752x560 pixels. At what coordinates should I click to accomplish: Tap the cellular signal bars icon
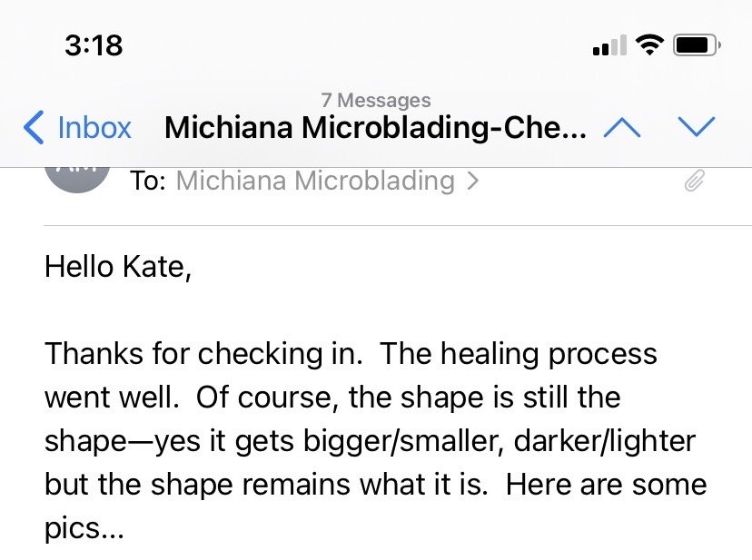[609, 45]
